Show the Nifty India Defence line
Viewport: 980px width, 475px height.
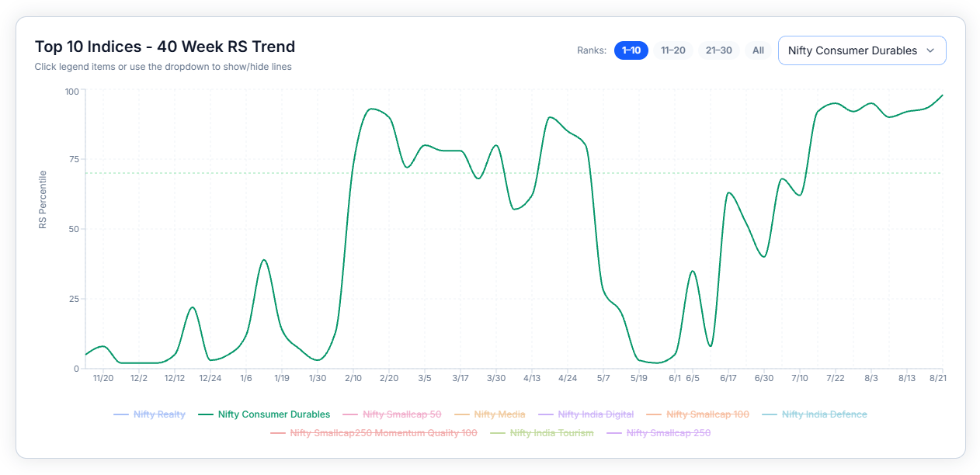(815, 414)
